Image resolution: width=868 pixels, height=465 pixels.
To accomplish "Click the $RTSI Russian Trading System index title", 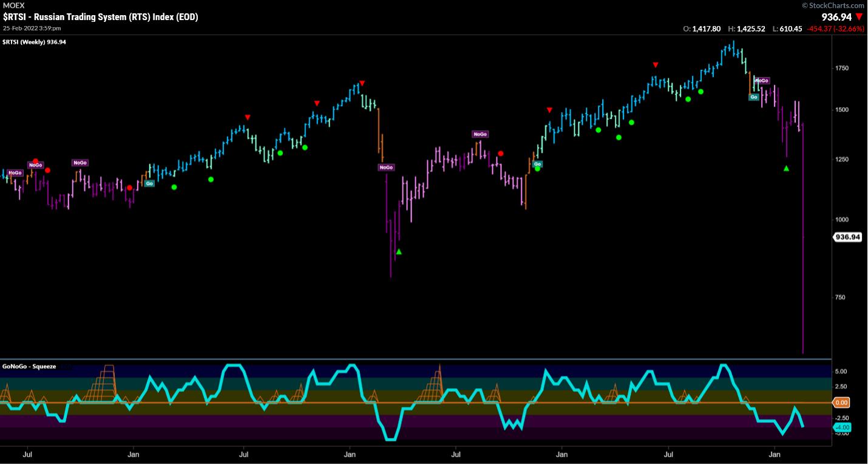I will pos(100,17).
